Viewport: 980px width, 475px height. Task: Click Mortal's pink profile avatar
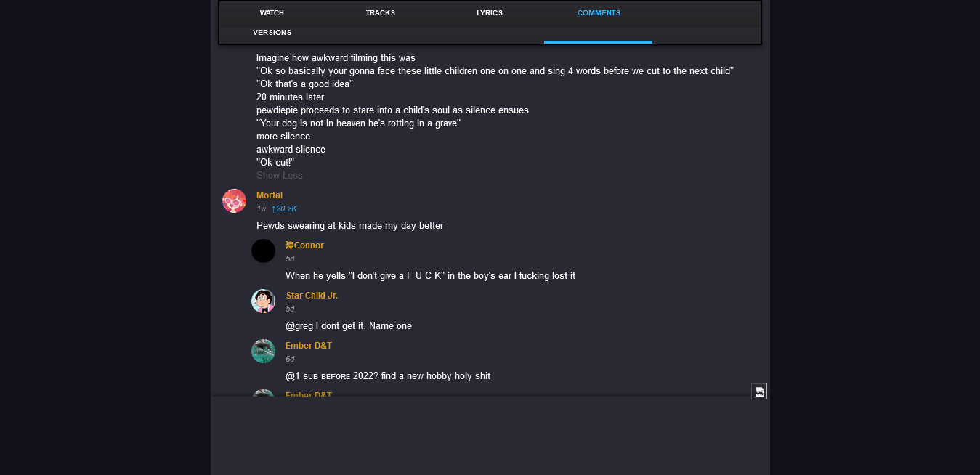234,200
